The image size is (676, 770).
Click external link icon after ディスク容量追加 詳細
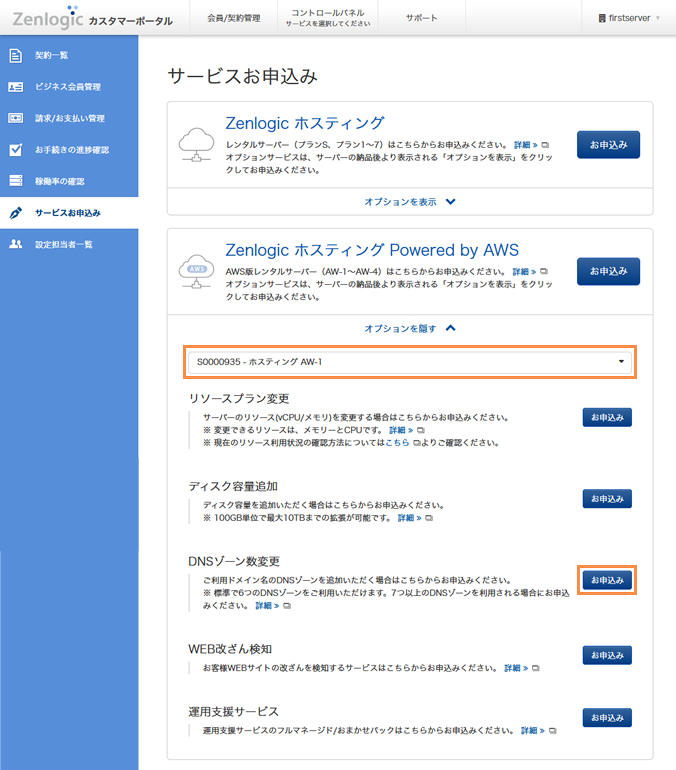(x=429, y=518)
